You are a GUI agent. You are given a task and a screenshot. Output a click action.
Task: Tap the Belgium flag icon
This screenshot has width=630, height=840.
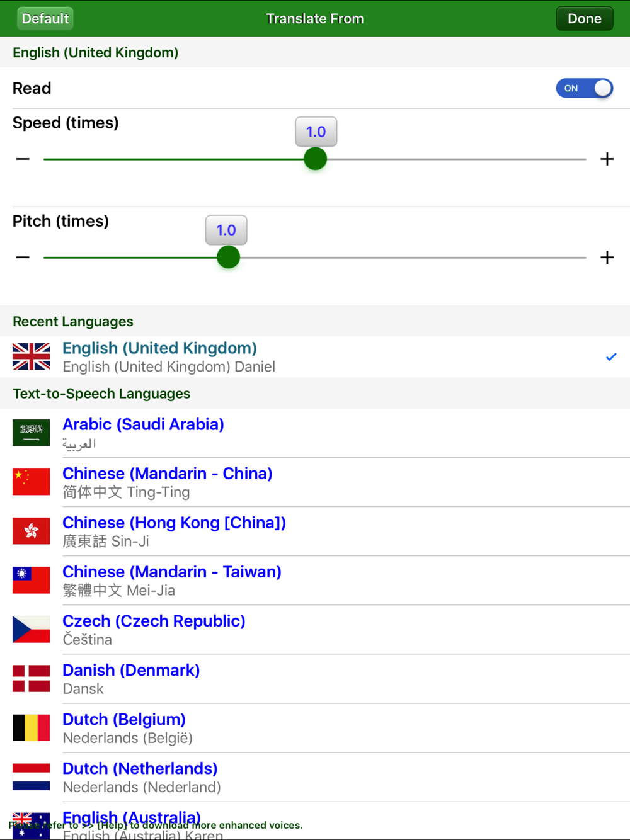[31, 727]
